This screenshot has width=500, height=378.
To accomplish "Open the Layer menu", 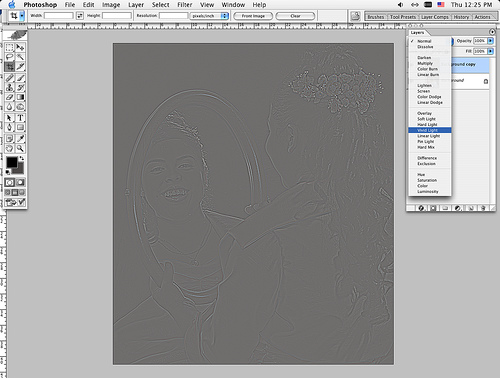I will (136, 5).
